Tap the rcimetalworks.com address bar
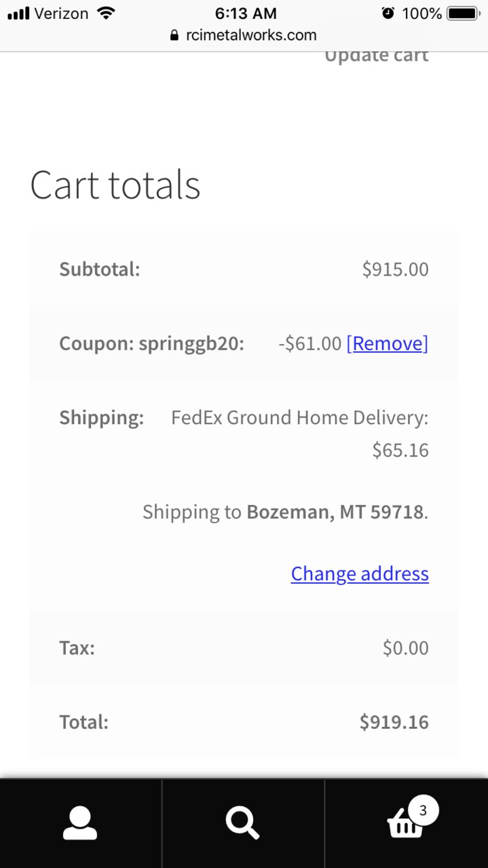 coord(244,35)
